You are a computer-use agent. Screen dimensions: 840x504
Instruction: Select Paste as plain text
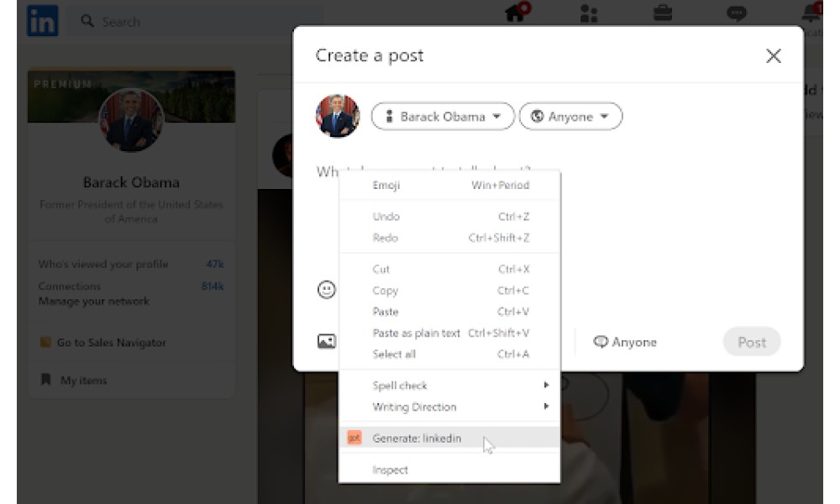pos(449,333)
